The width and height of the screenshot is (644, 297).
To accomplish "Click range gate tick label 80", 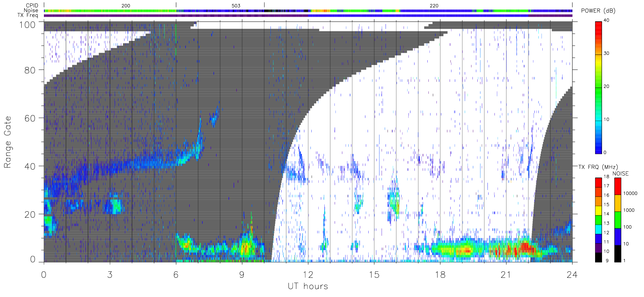I will pos(30,70).
